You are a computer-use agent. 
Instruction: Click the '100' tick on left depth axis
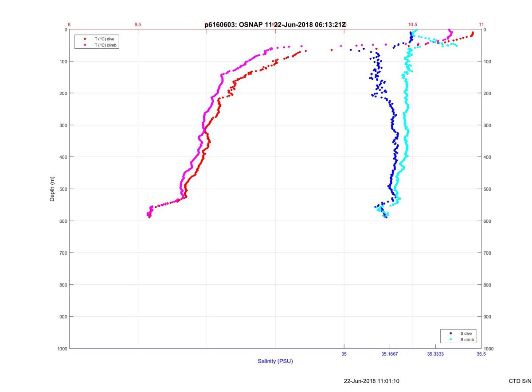(63, 62)
